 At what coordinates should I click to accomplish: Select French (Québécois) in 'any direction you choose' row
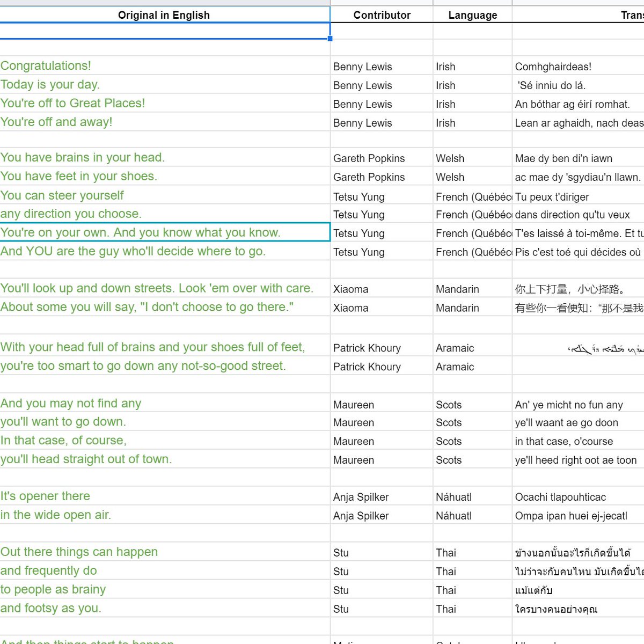click(x=472, y=214)
